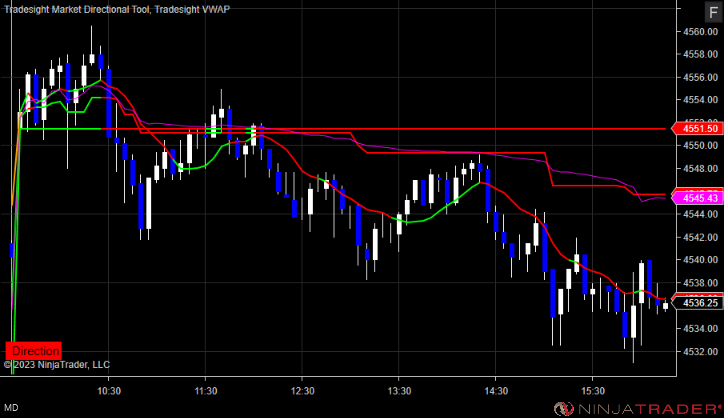This screenshot has height=418, width=724.
Task: Click the MD label at bottom left
Action: click(x=11, y=407)
